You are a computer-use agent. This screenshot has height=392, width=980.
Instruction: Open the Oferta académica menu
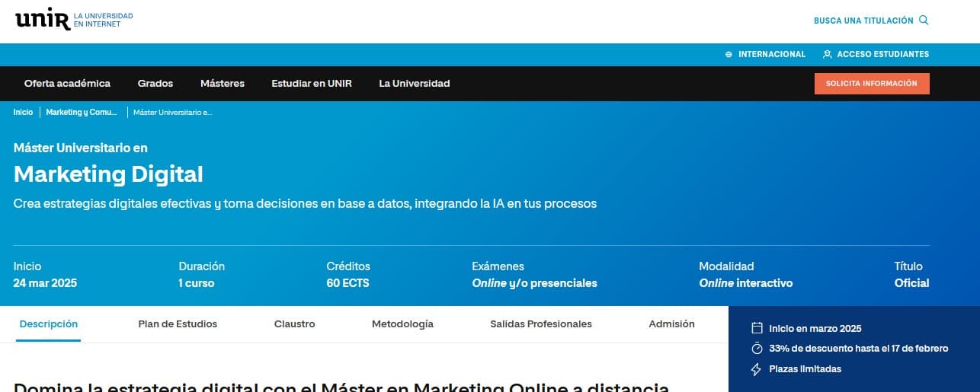tap(67, 84)
